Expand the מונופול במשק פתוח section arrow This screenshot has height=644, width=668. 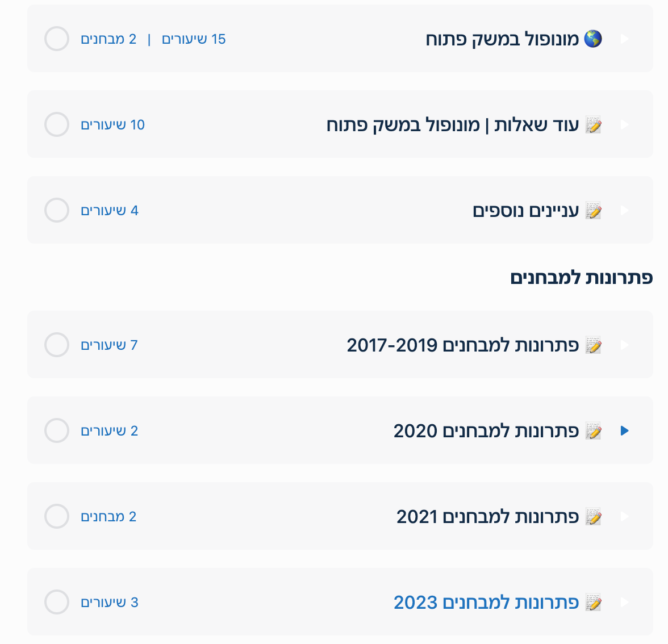pyautogui.click(x=625, y=39)
